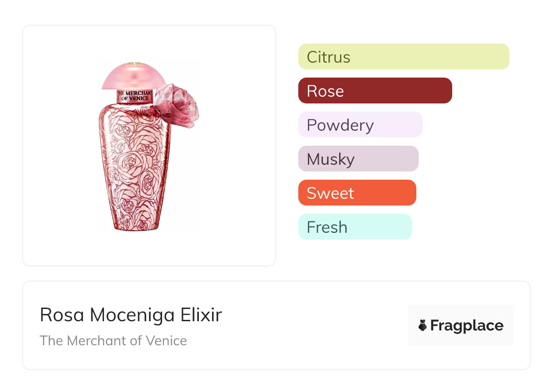Click the word Citrus inside the yellow bar
The image size is (553, 392).
[328, 57]
